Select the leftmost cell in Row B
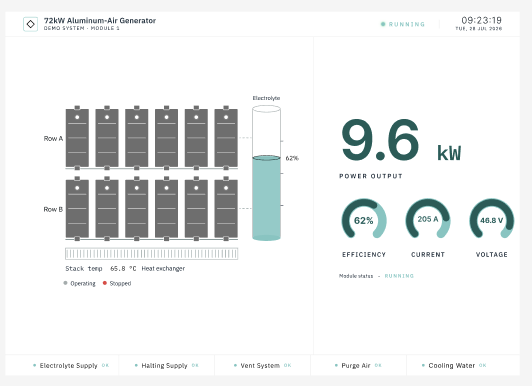This screenshot has height=386, width=532. click(77, 209)
